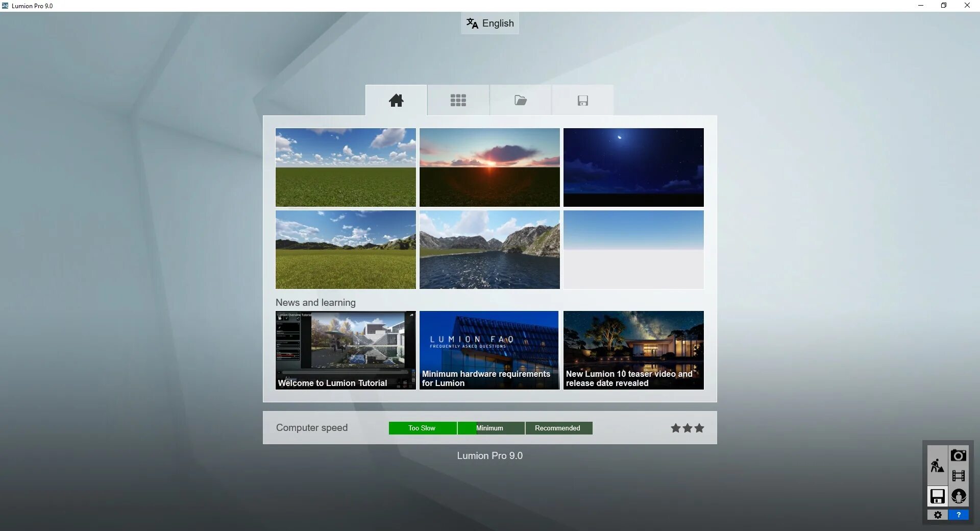Select the night sky scene template

pos(633,167)
